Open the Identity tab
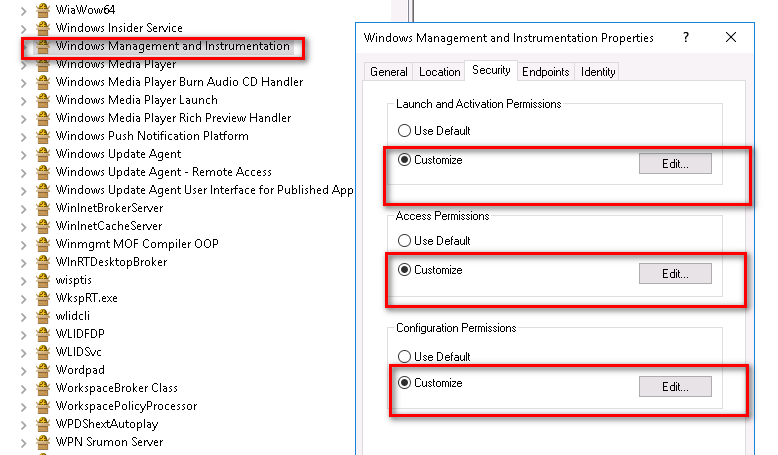Image resolution: width=778 pixels, height=455 pixels. point(597,72)
